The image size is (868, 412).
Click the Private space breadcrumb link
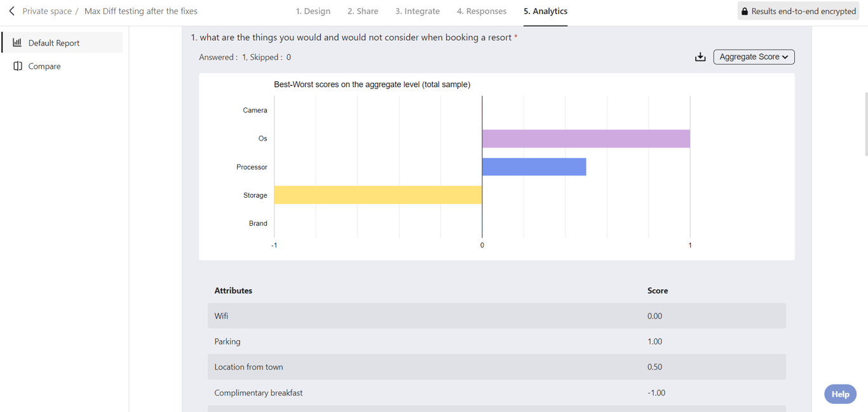[47, 11]
